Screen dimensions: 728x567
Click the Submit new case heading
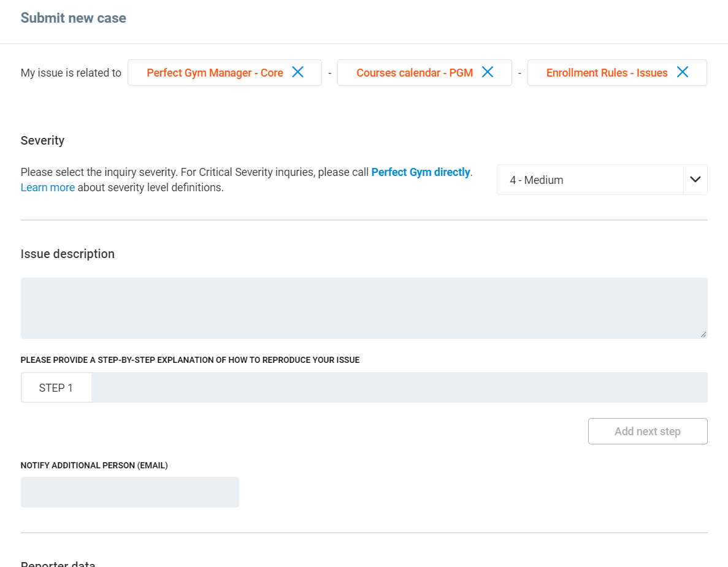(74, 18)
